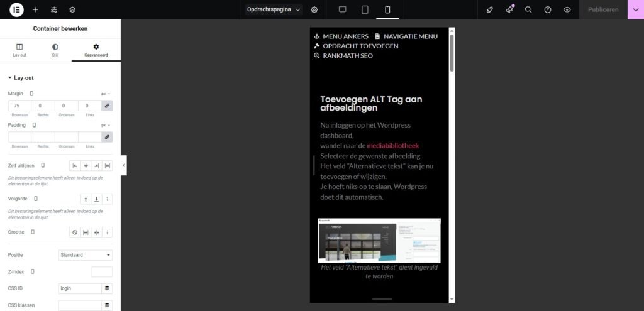Open the help question mark icon
The image size is (644, 311).
coord(548,9)
